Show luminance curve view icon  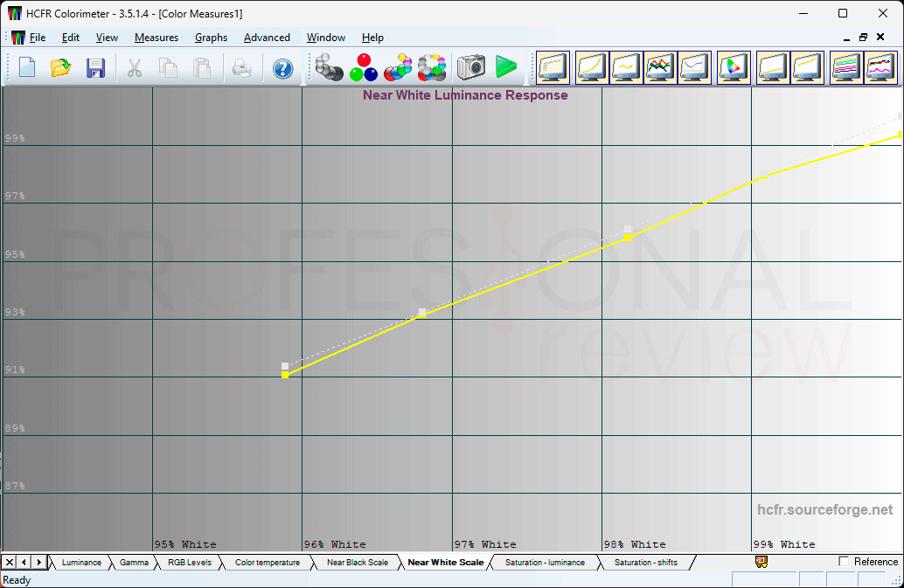pyautogui.click(x=592, y=67)
